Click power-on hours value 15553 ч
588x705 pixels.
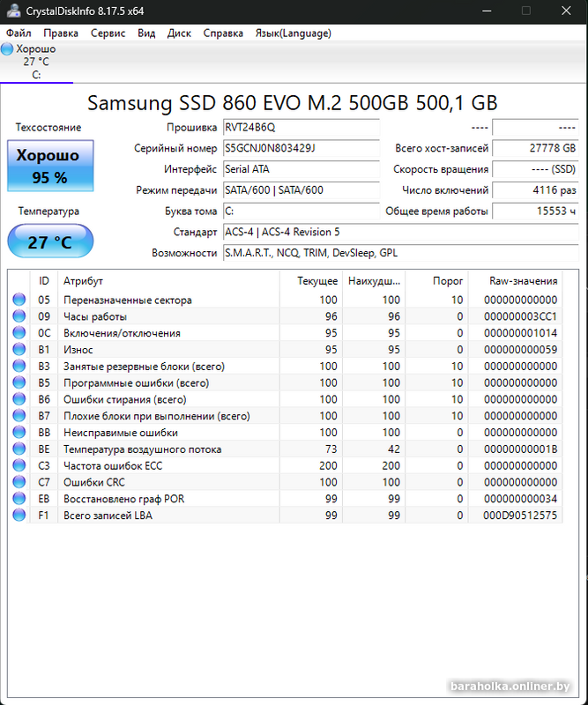535,211
